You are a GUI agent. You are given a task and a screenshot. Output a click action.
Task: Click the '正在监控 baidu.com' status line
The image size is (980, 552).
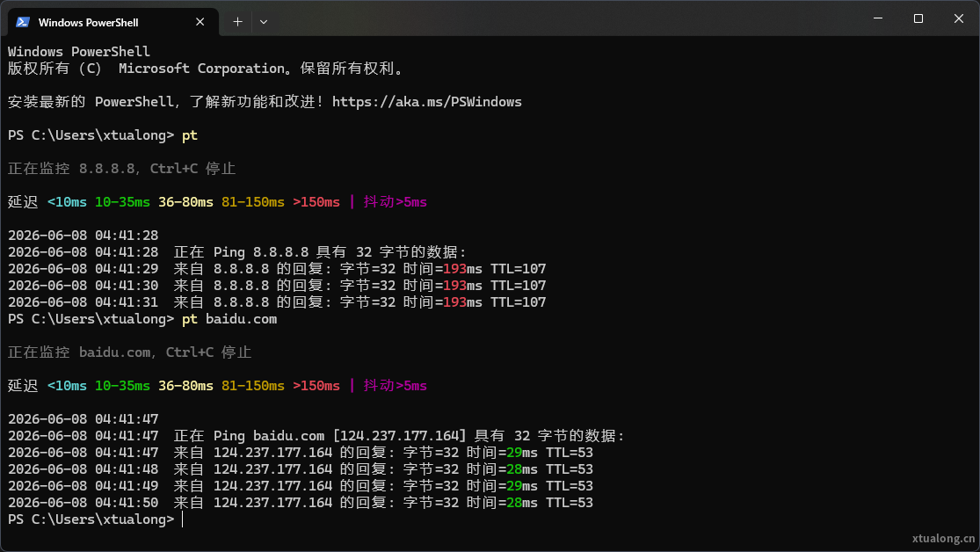tap(129, 352)
